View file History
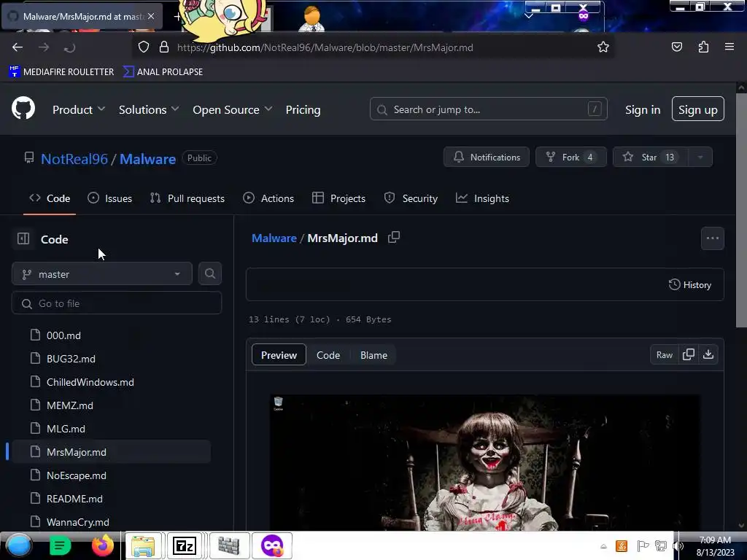Viewport: 747px width, 560px height. tap(690, 285)
